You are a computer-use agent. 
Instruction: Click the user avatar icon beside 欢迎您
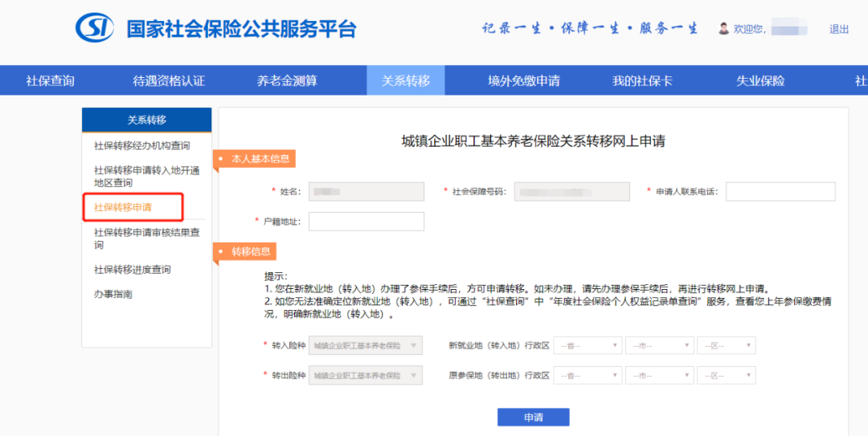click(723, 28)
